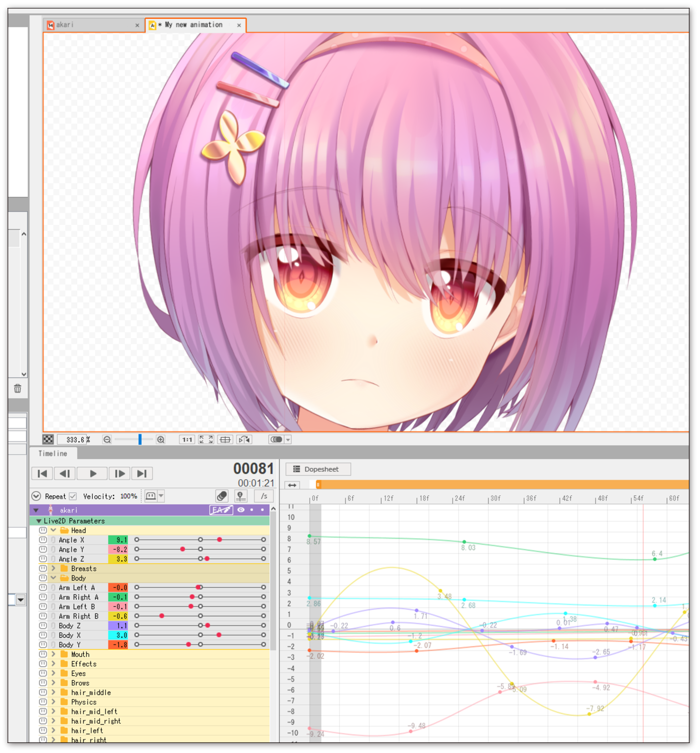Click the Angle X value field showing 9.1

119,540
